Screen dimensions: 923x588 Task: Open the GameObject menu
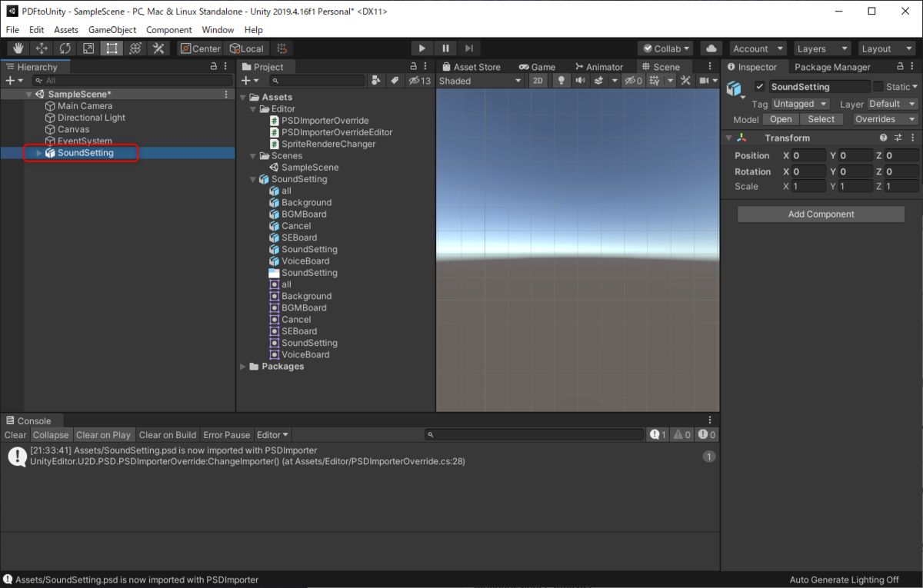pos(112,30)
